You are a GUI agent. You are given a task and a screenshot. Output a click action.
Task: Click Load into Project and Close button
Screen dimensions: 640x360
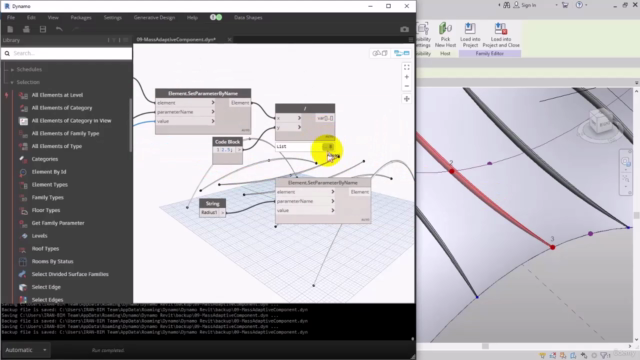501,35
